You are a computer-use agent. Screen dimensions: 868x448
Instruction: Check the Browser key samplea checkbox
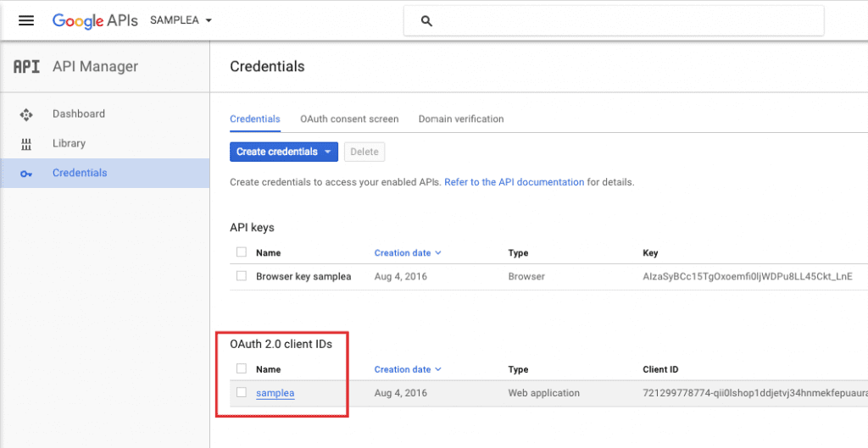click(x=242, y=275)
